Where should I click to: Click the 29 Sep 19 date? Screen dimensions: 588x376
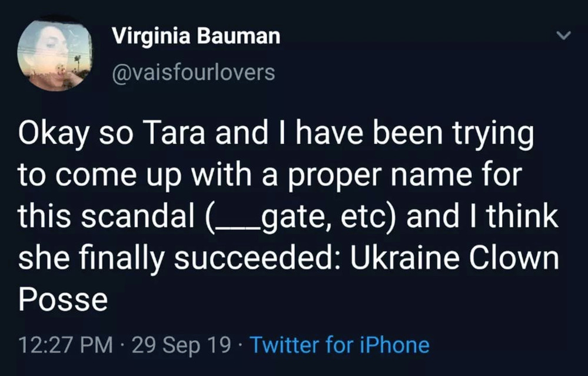click(181, 345)
